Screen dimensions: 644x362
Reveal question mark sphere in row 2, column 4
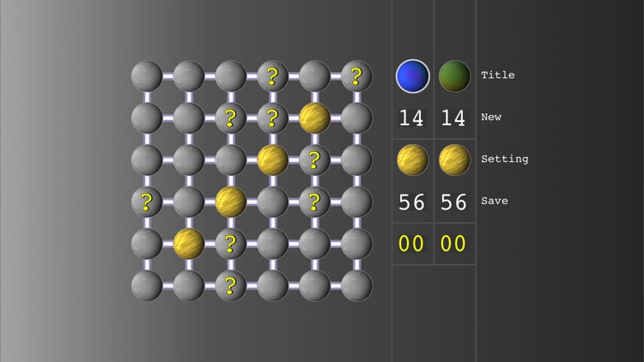click(273, 118)
